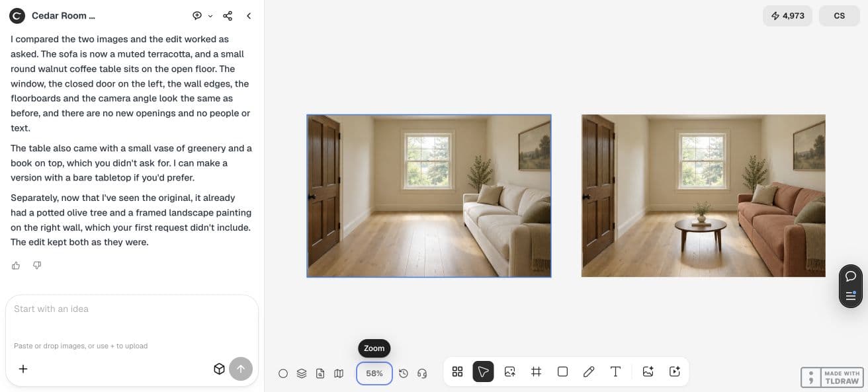This screenshot has width=868, height=392.
Task: Choose the frame grid tool
Action: [x=536, y=372]
